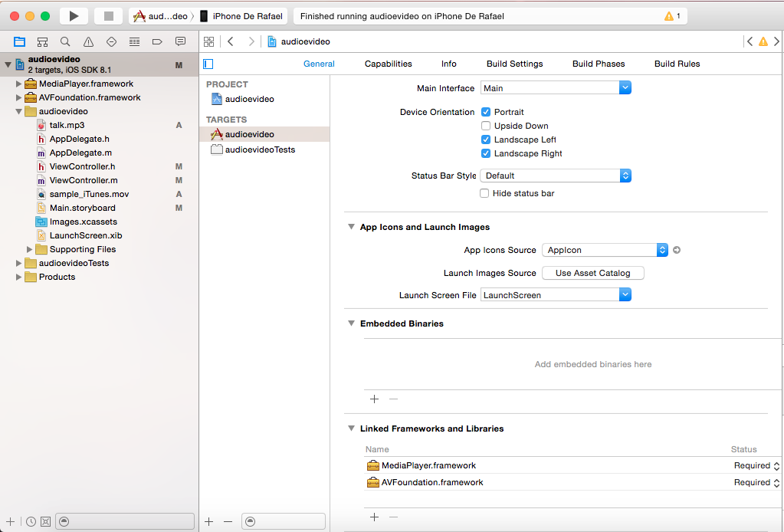784x532 pixels.
Task: Switch to Capabilities tab
Action: (388, 64)
